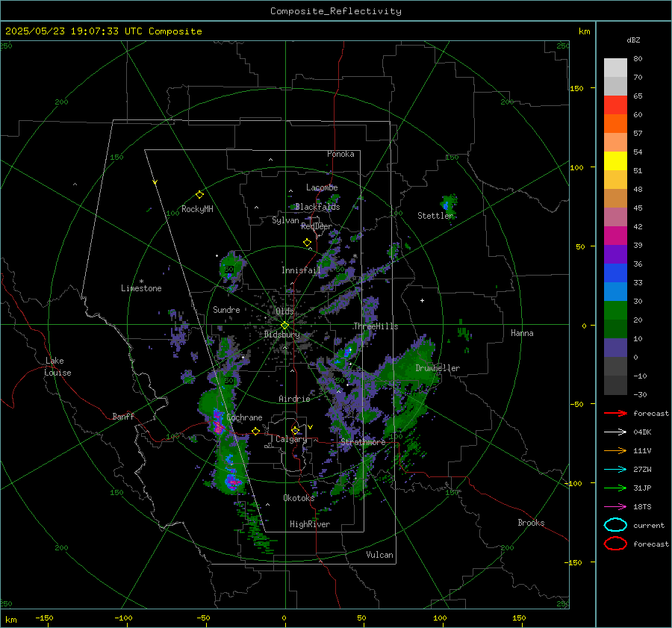Click the Airdrie city label
This screenshot has width=672, height=628.
point(294,399)
